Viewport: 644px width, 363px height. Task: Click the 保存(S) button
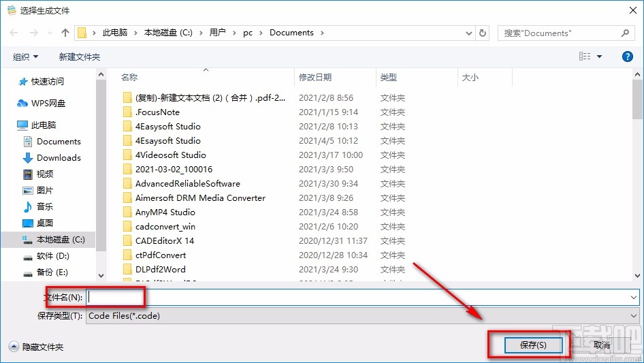pyautogui.click(x=533, y=345)
